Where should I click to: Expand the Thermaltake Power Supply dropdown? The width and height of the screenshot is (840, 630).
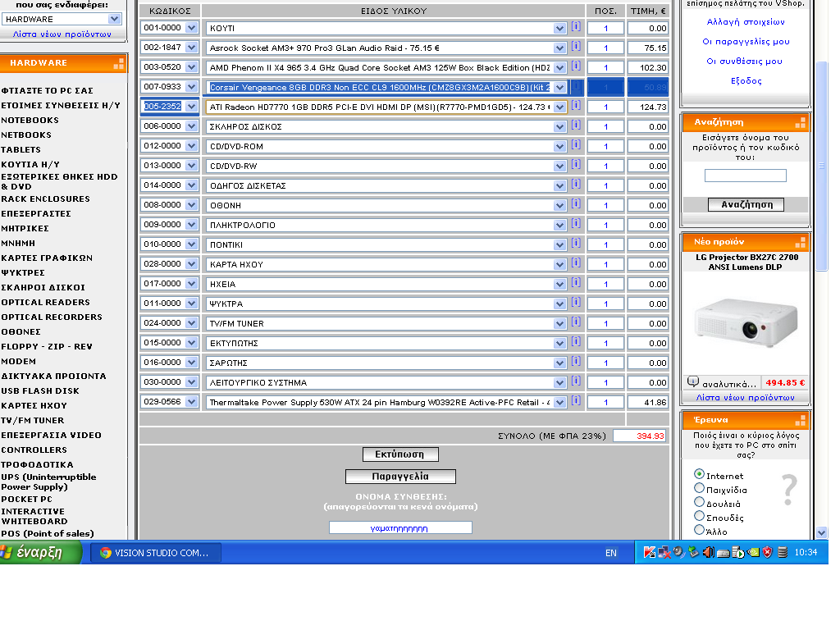559,402
